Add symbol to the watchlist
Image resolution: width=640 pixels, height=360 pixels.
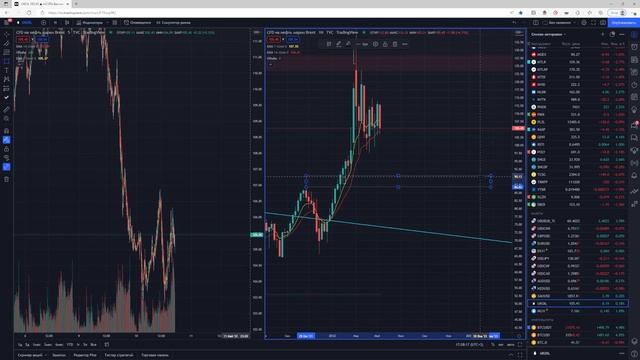[602, 34]
